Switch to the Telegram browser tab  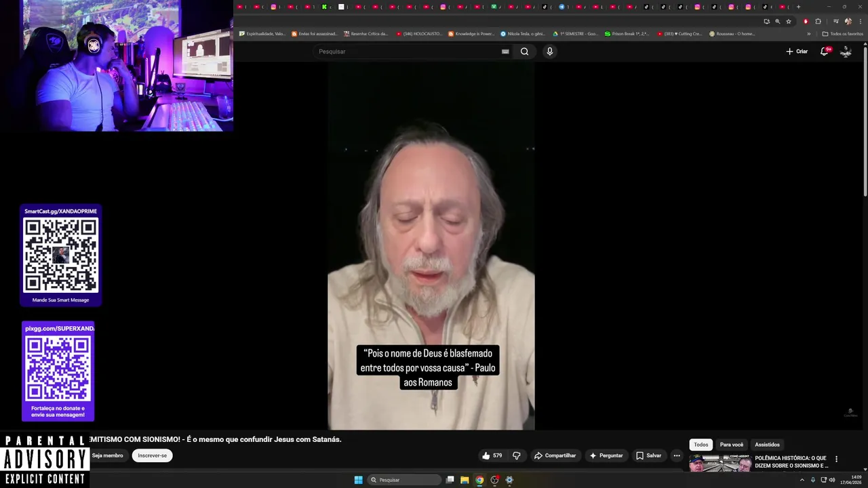pos(561,7)
